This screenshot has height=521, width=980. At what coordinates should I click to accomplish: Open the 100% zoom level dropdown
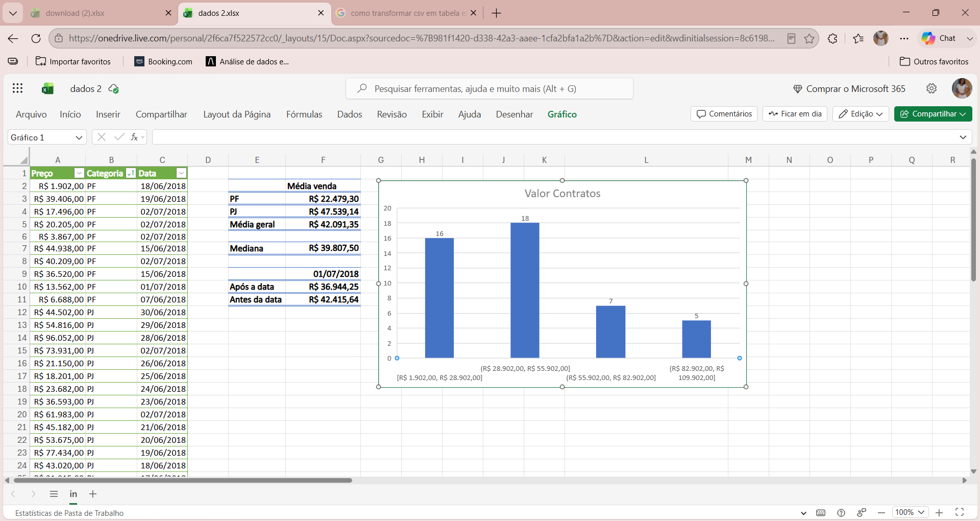pyautogui.click(x=910, y=512)
